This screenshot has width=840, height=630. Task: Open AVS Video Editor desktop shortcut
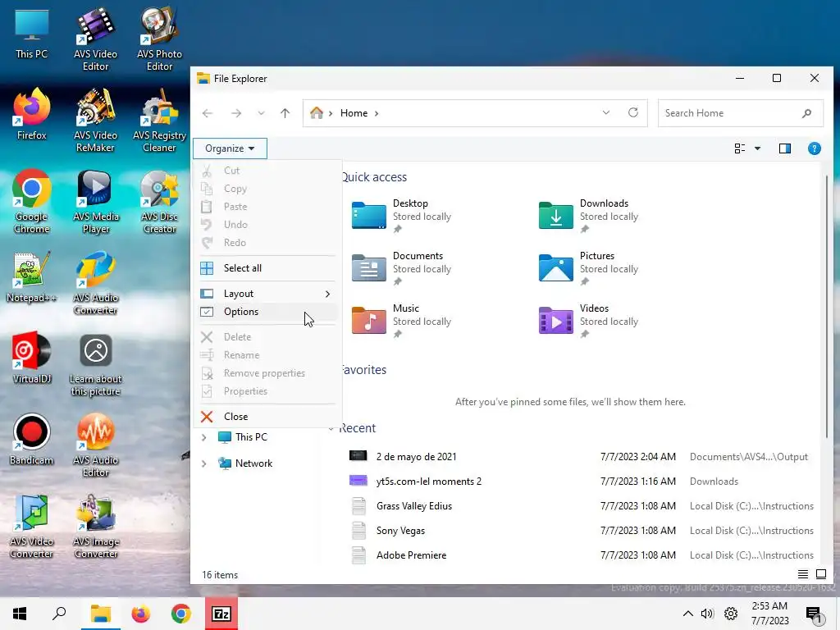click(95, 40)
